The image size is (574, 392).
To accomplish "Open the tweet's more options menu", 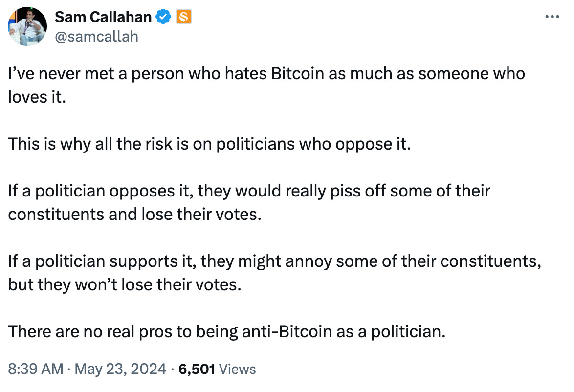I will coord(552,16).
